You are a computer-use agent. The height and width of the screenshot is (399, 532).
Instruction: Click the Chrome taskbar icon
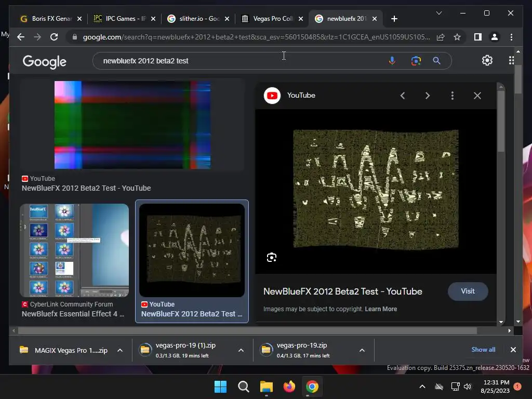click(x=312, y=387)
